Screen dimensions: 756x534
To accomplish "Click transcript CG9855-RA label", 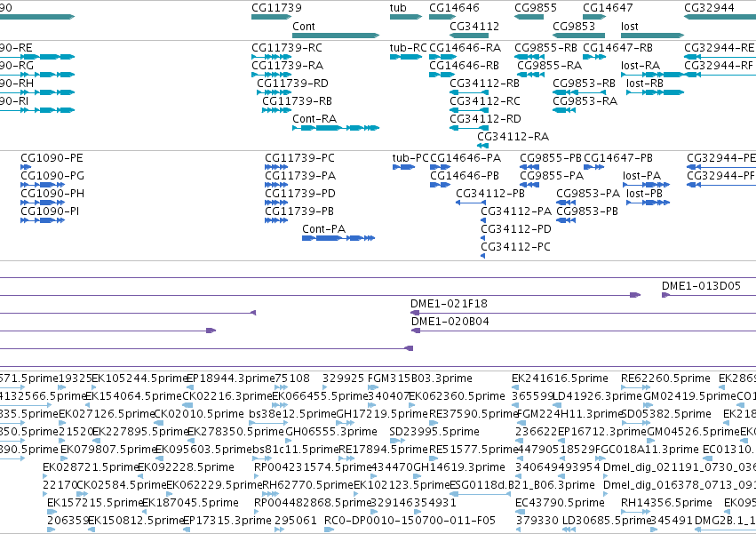I will click(550, 66).
